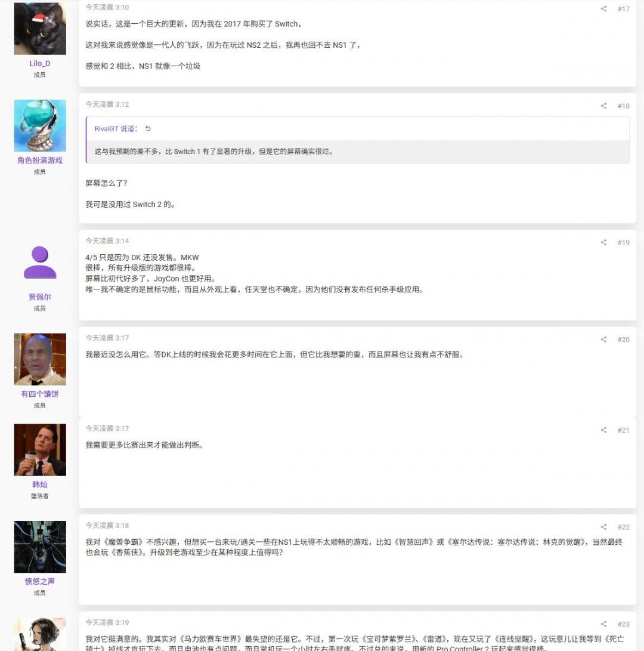Screen dimensions: 644x651
Task: Click the black cat avatar of Lilo_D
Action: pyautogui.click(x=40, y=29)
